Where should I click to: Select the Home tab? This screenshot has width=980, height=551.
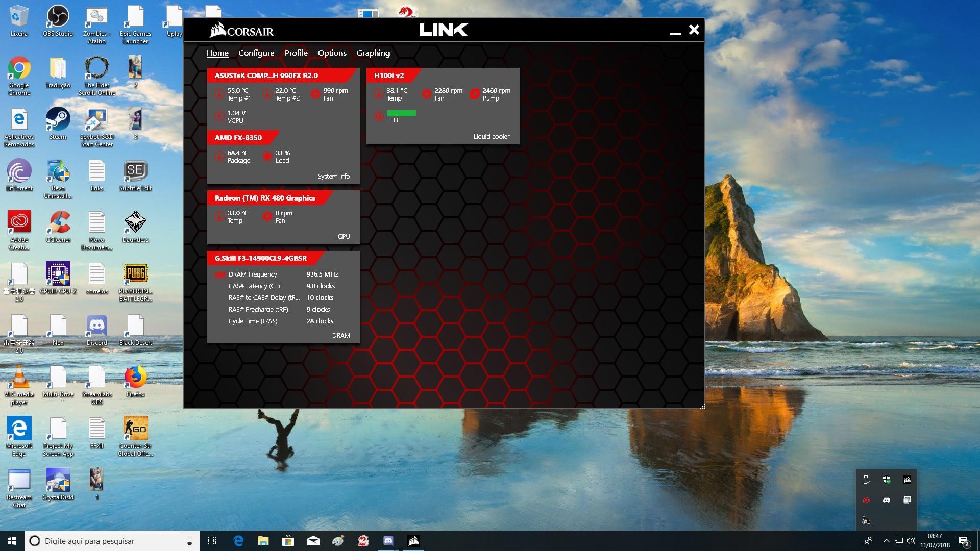(217, 53)
